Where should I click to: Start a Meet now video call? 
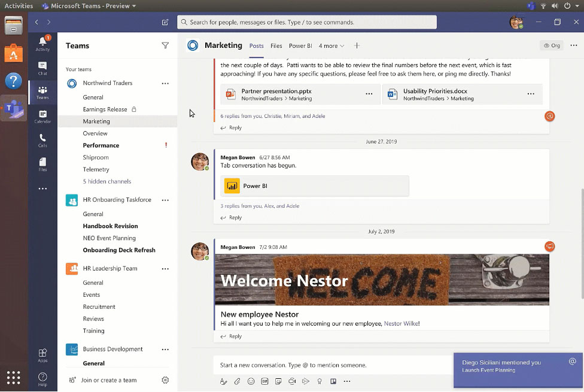click(292, 381)
